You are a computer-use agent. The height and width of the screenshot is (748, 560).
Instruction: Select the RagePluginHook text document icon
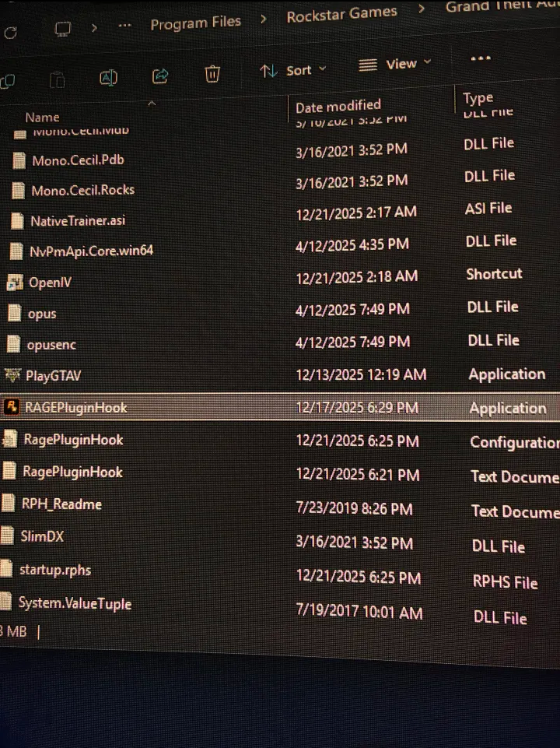click(x=9, y=471)
